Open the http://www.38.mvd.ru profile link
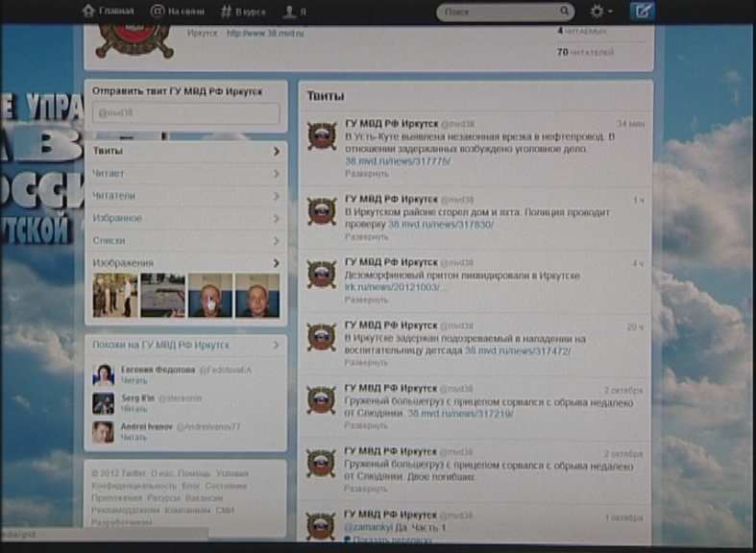Image resolution: width=756 pixels, height=553 pixels. point(265,34)
